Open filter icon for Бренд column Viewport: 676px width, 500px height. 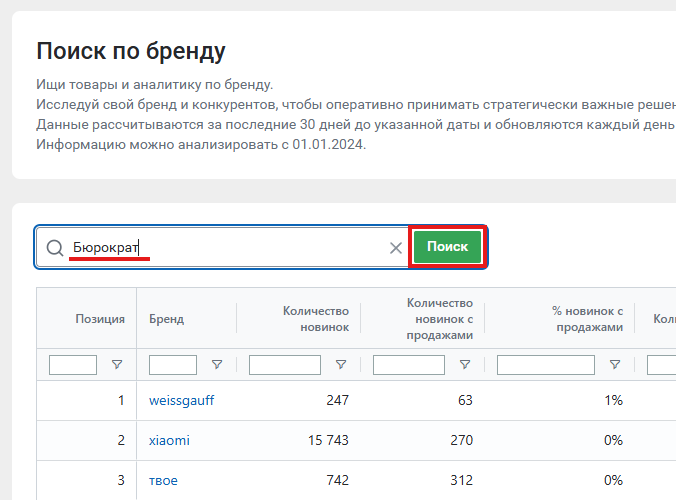click(x=217, y=365)
